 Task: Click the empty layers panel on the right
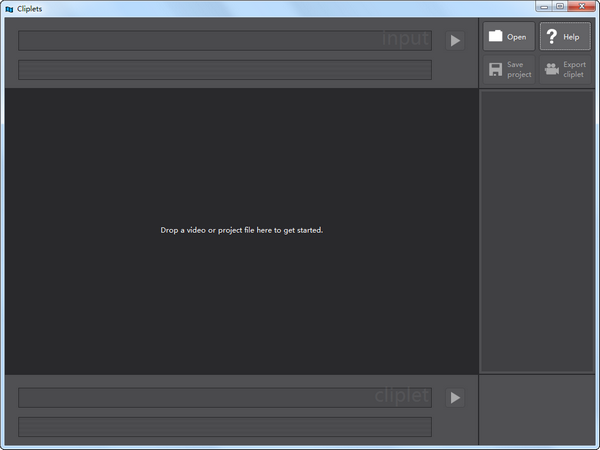click(538, 230)
